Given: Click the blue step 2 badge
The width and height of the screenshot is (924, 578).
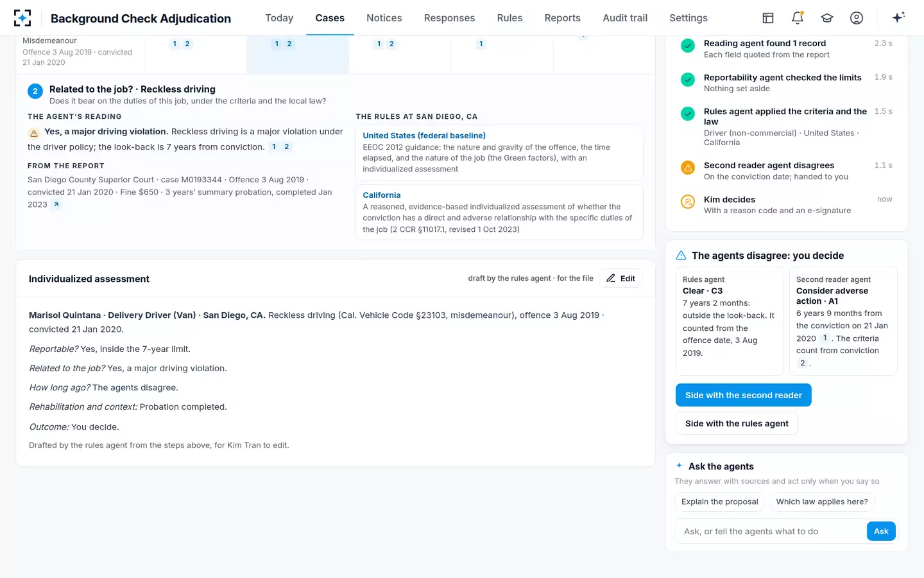Looking at the screenshot, I should pos(35,91).
